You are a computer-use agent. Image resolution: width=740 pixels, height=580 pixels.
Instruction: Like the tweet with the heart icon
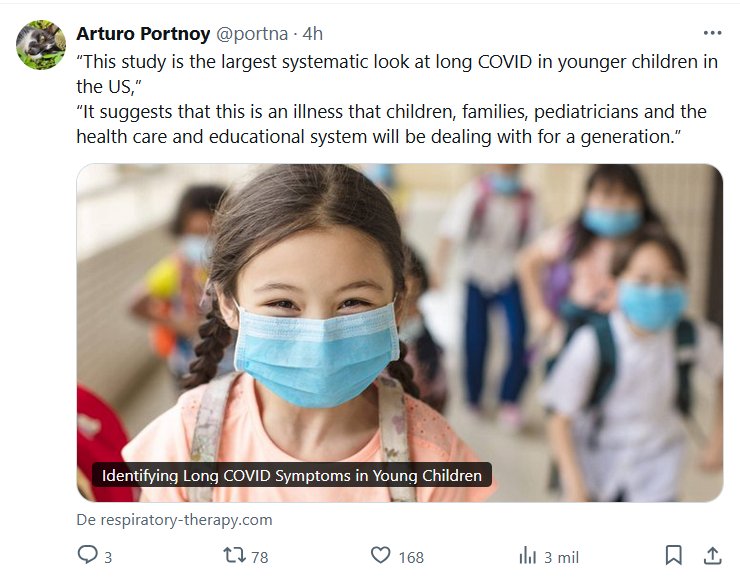pos(380,555)
